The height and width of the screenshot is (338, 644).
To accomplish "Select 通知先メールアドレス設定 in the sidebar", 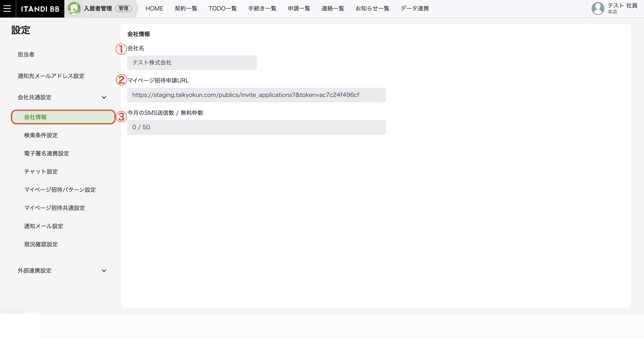I will [x=51, y=76].
